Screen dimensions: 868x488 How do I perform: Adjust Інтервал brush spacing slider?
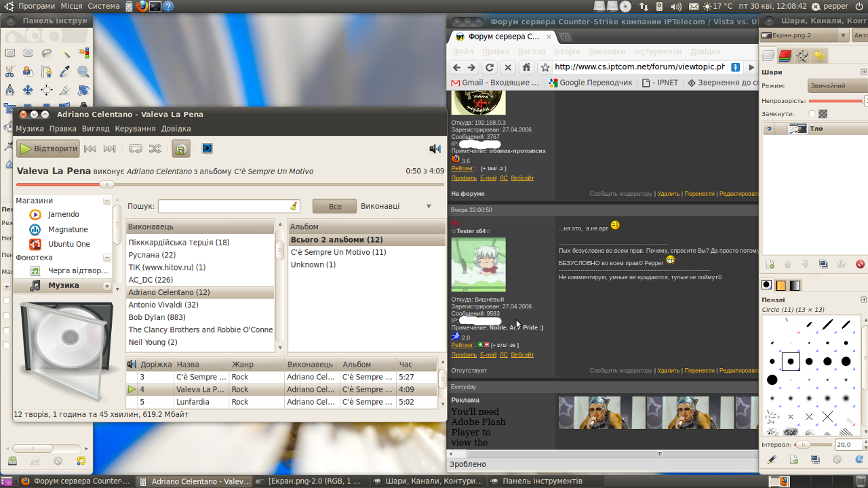(x=812, y=445)
